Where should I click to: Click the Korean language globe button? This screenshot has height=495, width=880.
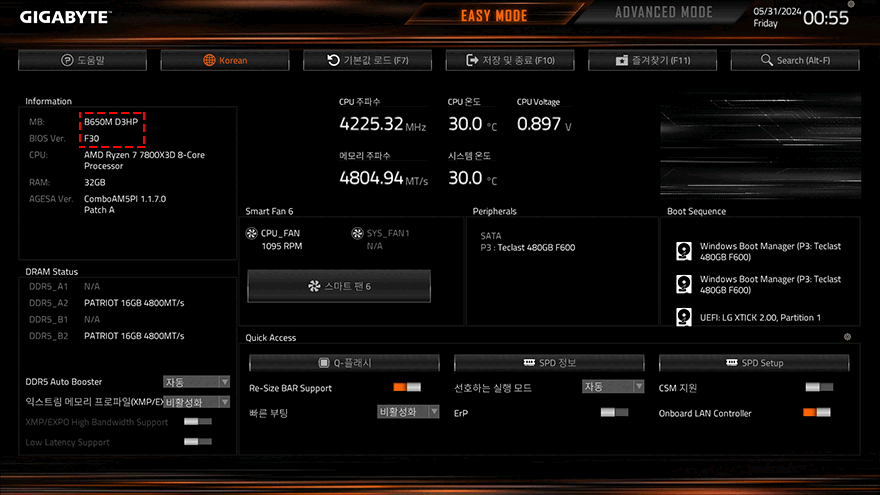[x=225, y=60]
